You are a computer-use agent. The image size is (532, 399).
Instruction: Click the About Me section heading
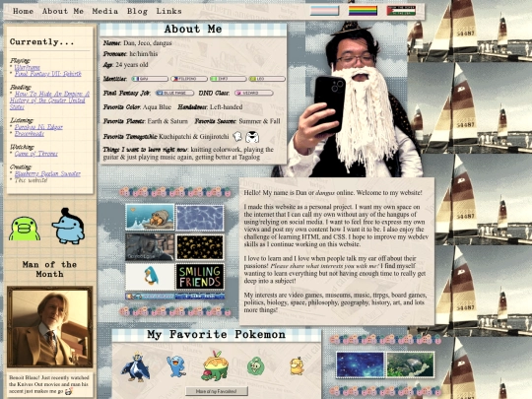pos(193,30)
